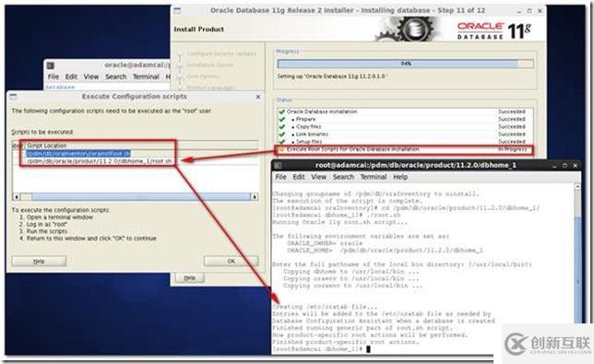Image resolution: width=594 pixels, height=364 pixels.
Task: Click green check beside Setup files step
Action: coord(282,142)
